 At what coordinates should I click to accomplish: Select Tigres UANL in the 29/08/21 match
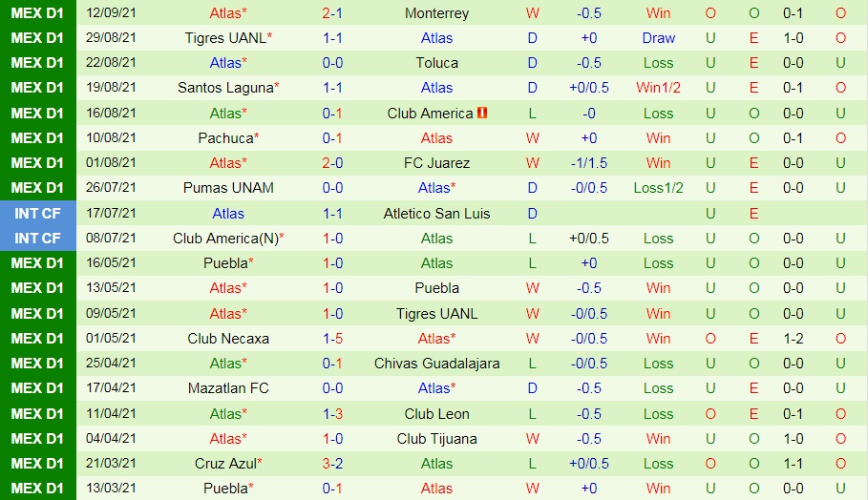coord(225,38)
